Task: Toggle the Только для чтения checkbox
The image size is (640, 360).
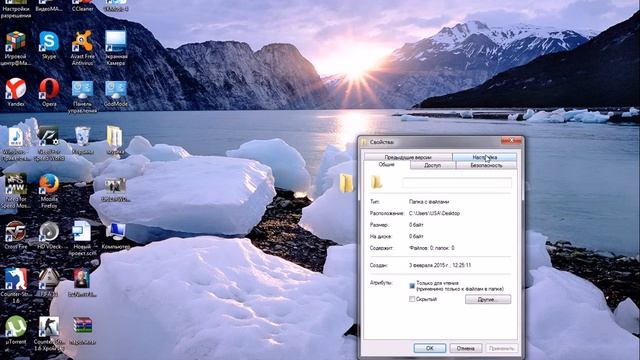Action: tap(412, 286)
